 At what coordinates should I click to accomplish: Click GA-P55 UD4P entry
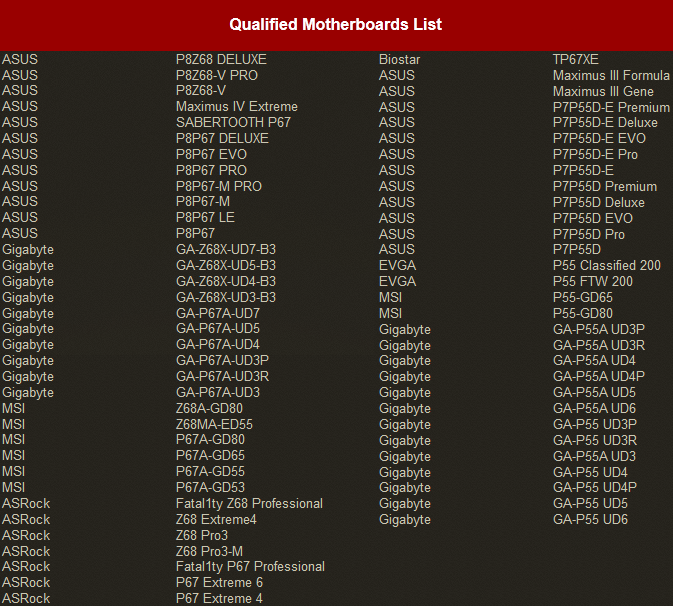click(x=595, y=487)
